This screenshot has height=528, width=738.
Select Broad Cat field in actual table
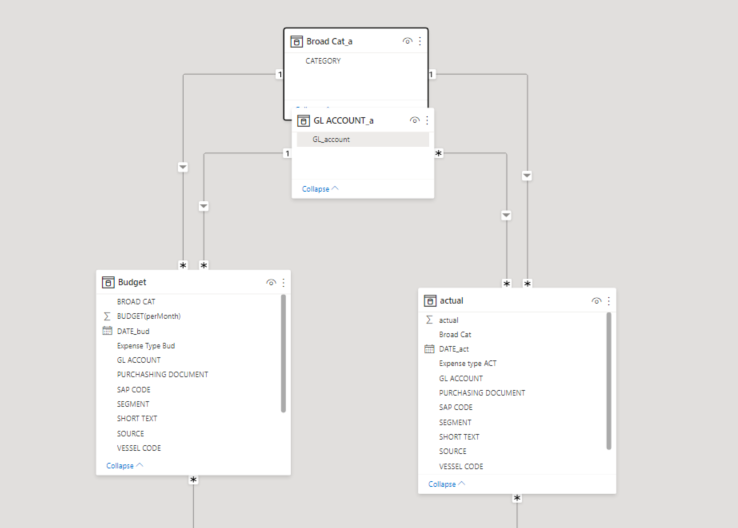click(455, 335)
